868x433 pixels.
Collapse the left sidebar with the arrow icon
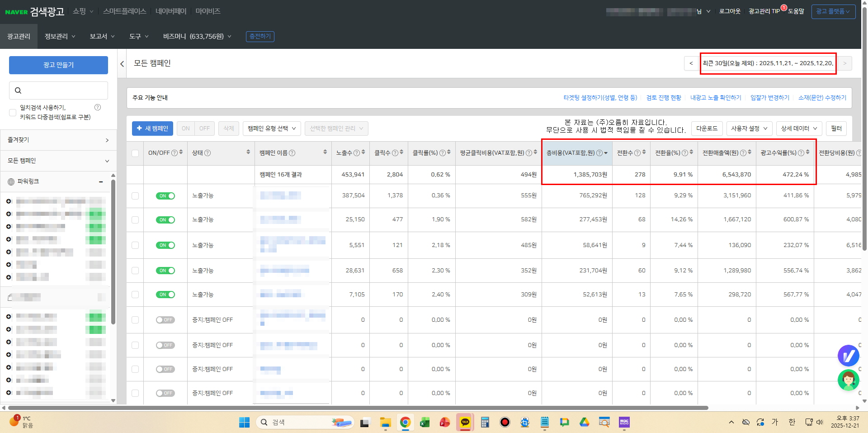tap(122, 64)
